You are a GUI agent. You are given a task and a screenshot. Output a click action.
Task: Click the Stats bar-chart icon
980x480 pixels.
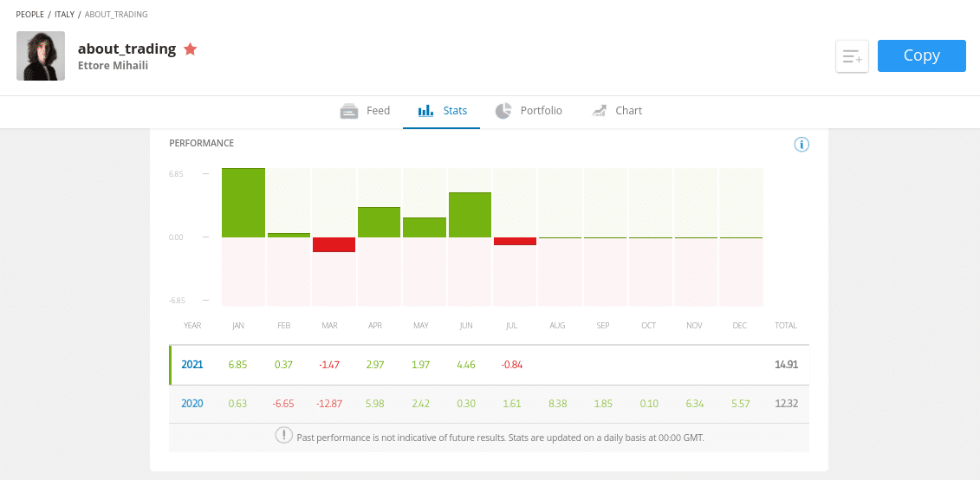(425, 111)
